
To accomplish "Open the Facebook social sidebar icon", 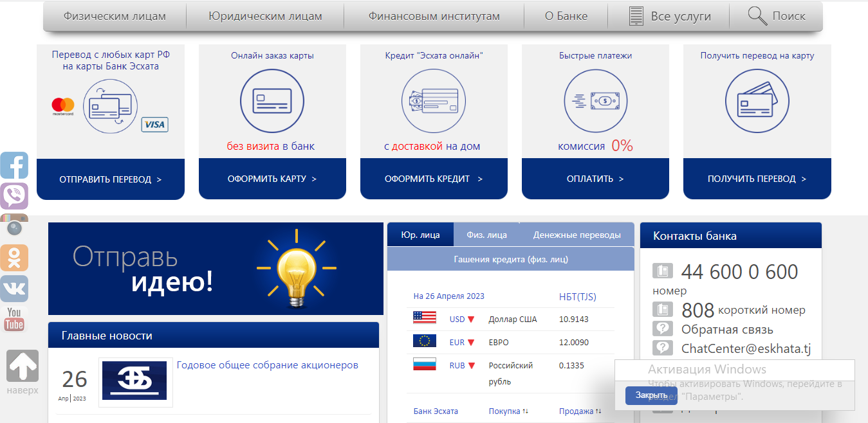I will click(14, 165).
